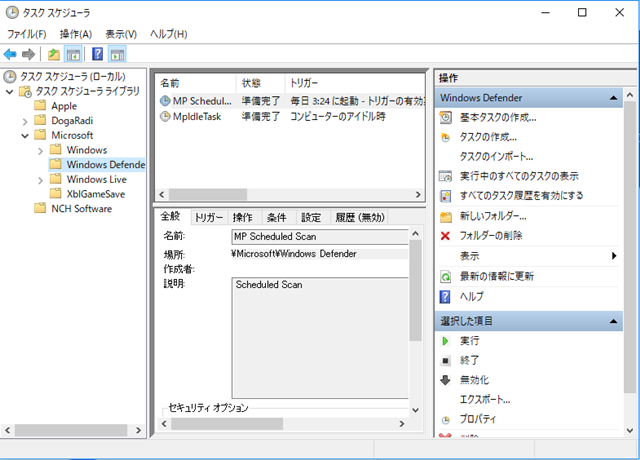Click the すべてのタスク履歴を有効にする icon
This screenshot has height=460, width=640.
[445, 196]
